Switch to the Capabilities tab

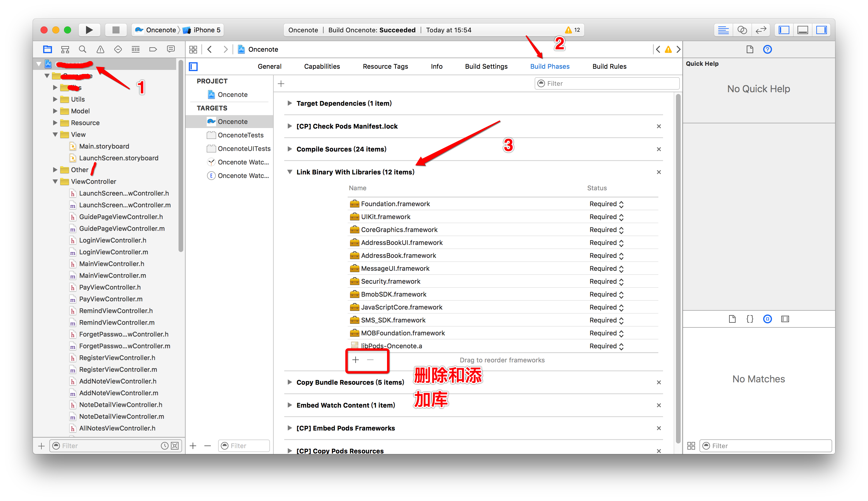[x=322, y=66]
